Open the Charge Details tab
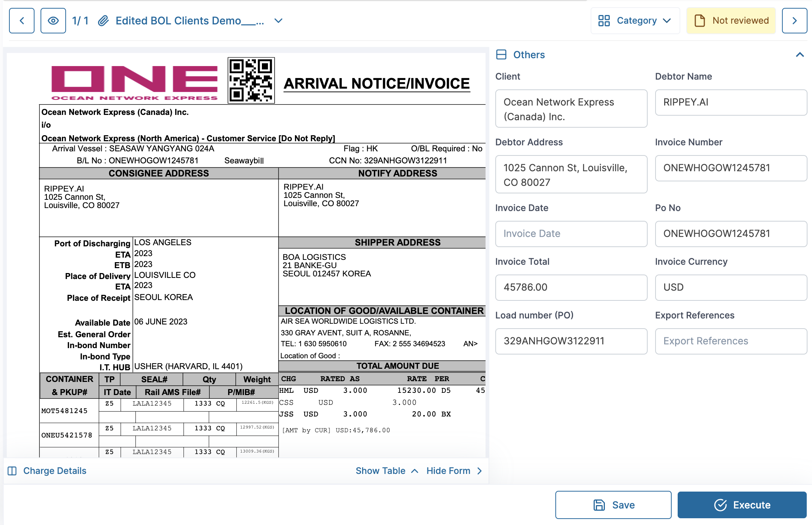812x525 pixels. 55,471
